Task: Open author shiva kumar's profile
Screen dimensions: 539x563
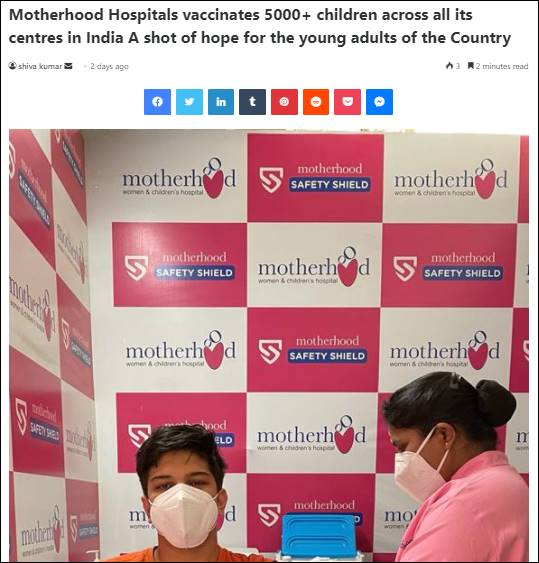Action: pyautogui.click(x=40, y=66)
